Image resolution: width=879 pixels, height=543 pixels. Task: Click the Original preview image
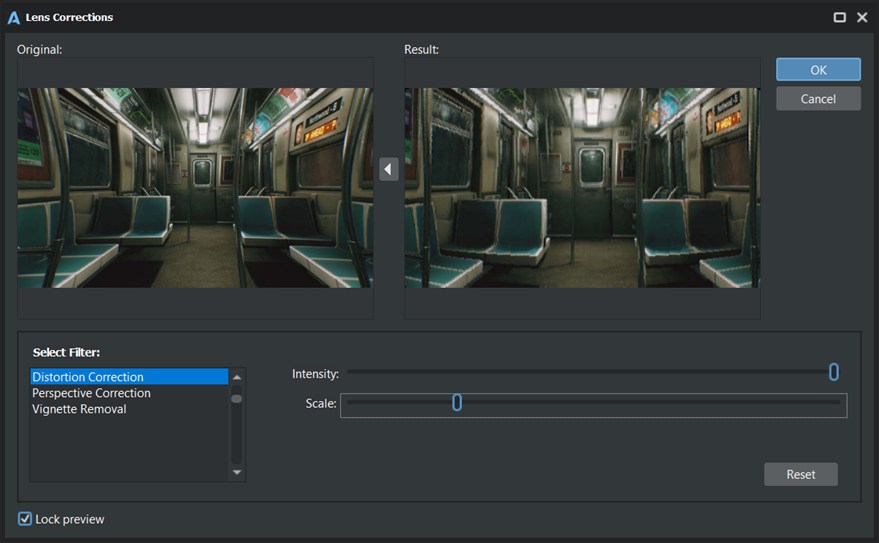click(195, 188)
